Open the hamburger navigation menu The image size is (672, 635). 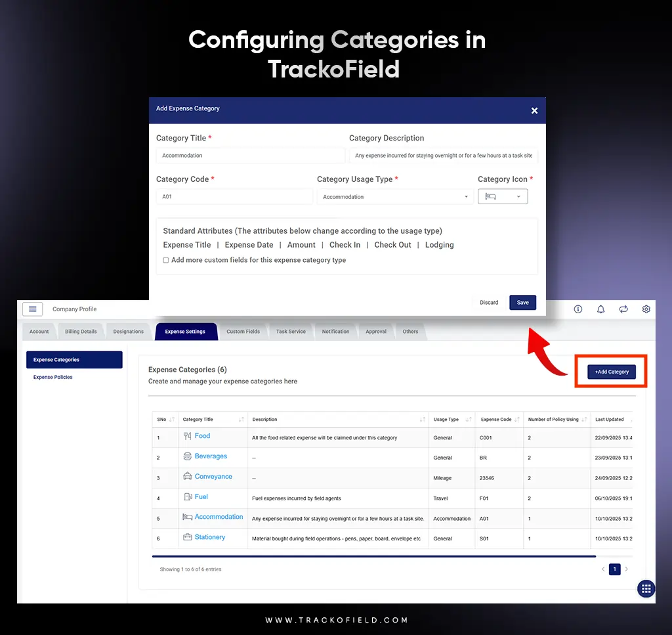coord(32,309)
